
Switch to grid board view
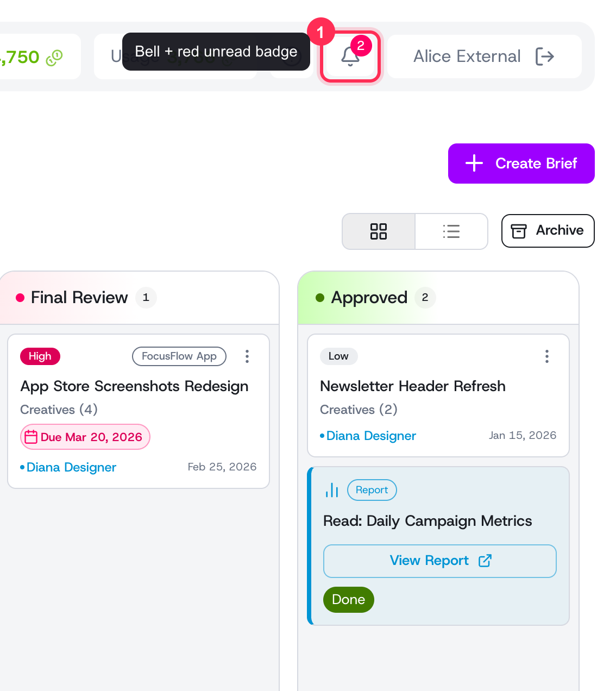point(379,231)
